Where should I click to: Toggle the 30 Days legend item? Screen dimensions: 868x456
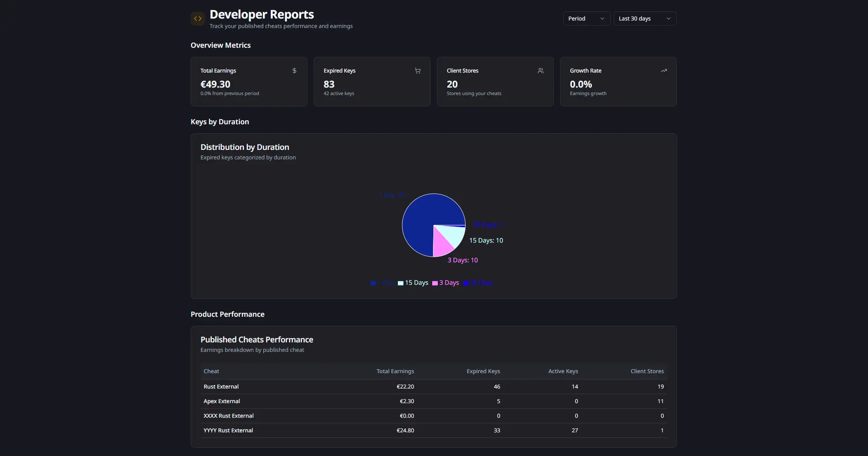(x=478, y=283)
